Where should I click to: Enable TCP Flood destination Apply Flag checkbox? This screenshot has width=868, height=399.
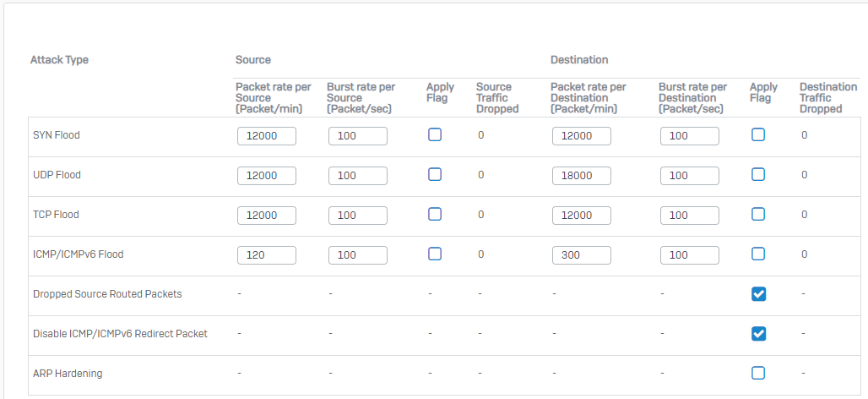click(758, 215)
